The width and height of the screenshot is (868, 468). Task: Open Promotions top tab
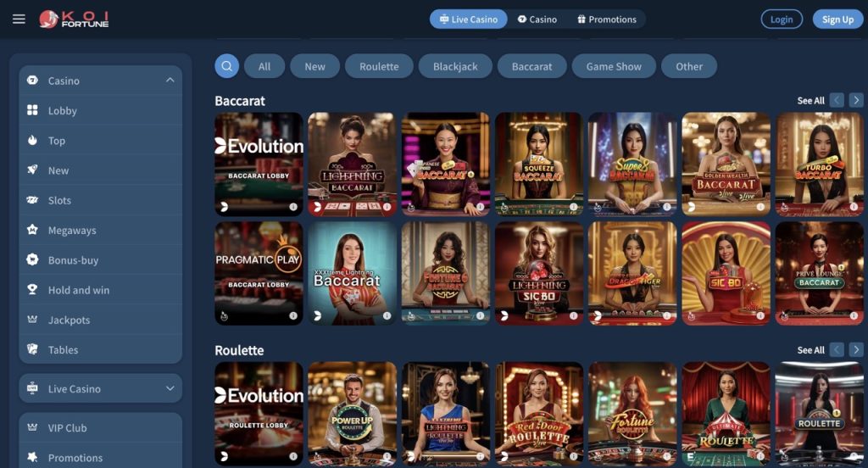pyautogui.click(x=607, y=19)
